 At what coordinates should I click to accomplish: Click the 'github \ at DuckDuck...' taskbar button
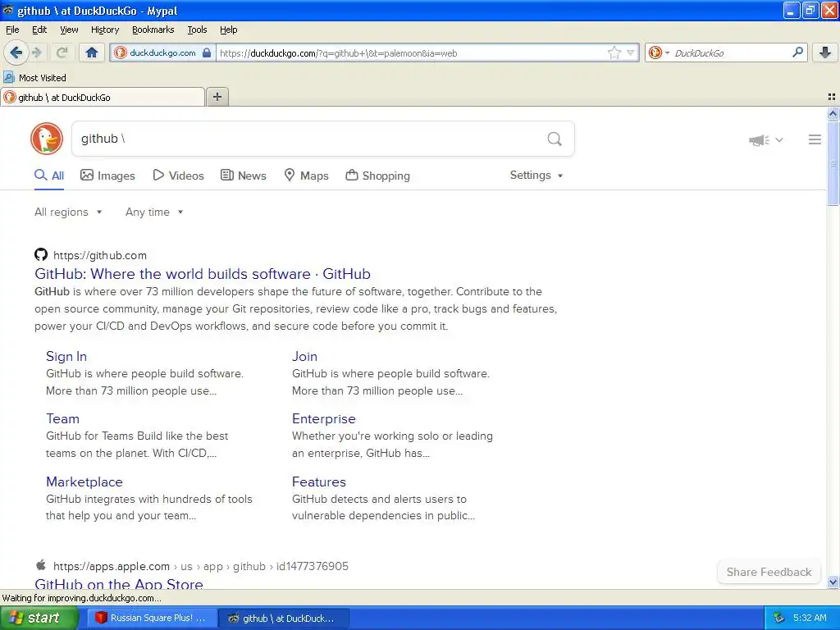pyautogui.click(x=285, y=619)
